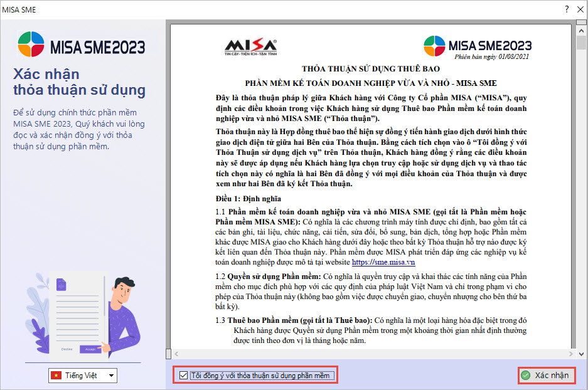Viewport: 588px width, 390px height.
Task: Click the MISA company logo in document header
Action: (x=250, y=47)
